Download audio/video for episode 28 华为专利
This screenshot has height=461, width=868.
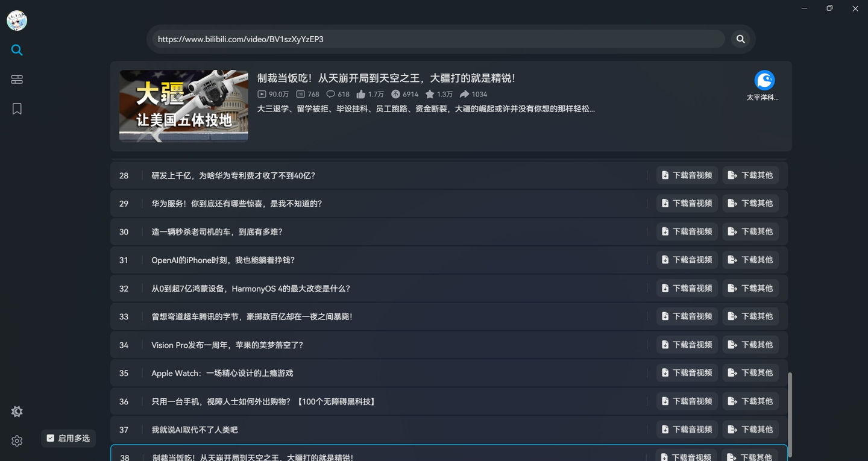click(x=686, y=175)
